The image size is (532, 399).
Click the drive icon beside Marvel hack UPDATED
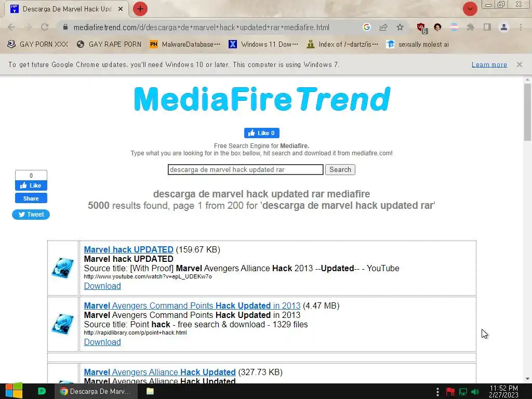pyautogui.click(x=63, y=268)
